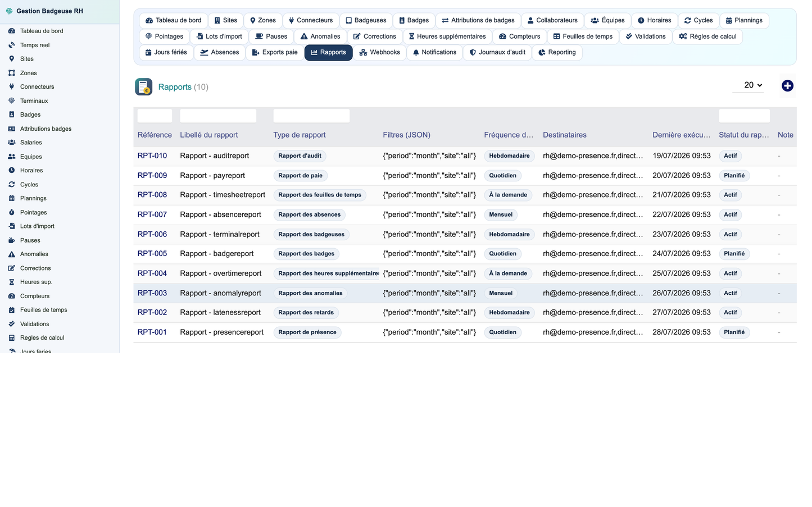Click the Pauses coffee cup sidebar icon
This screenshot has width=812, height=507.
click(x=11, y=240)
